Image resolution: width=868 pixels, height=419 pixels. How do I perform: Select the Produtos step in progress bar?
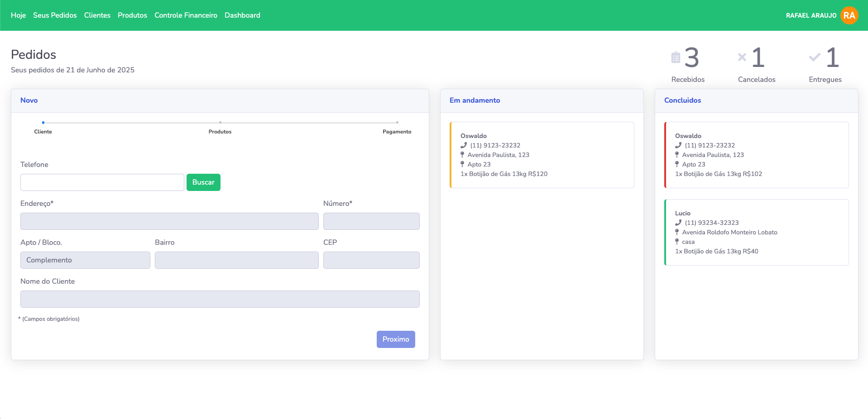click(220, 123)
